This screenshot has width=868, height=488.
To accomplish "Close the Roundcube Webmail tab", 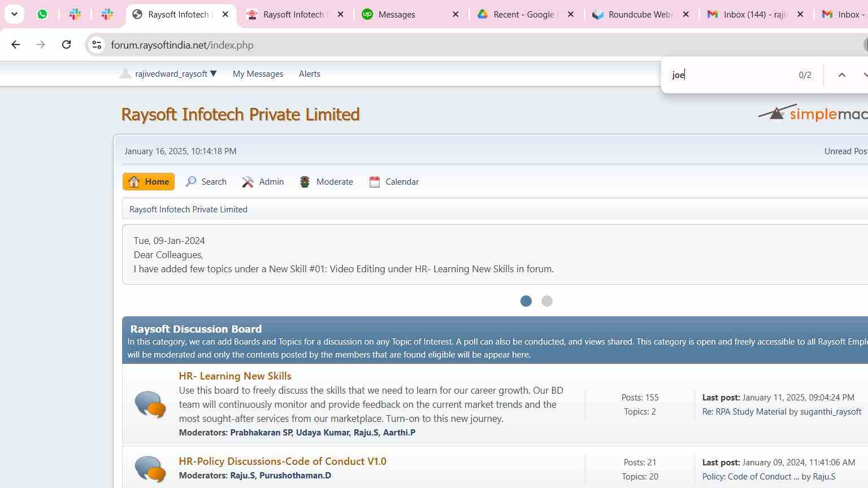I will [x=686, y=14].
